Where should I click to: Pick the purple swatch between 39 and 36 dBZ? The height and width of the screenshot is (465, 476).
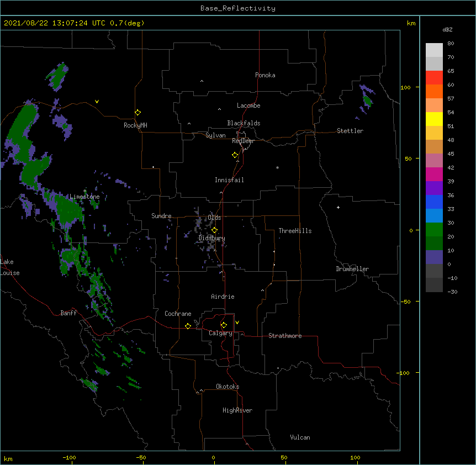[x=434, y=188]
